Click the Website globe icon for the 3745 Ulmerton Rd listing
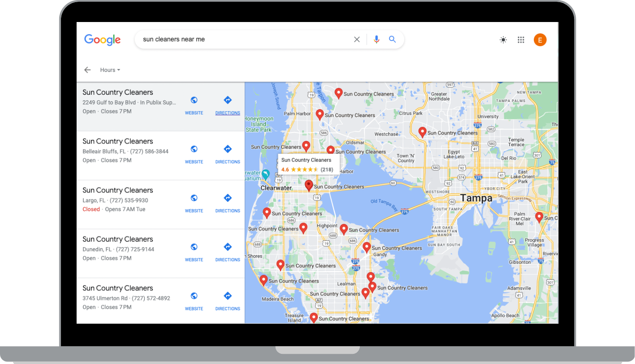Screen dimensions: 635x364 tap(194, 295)
